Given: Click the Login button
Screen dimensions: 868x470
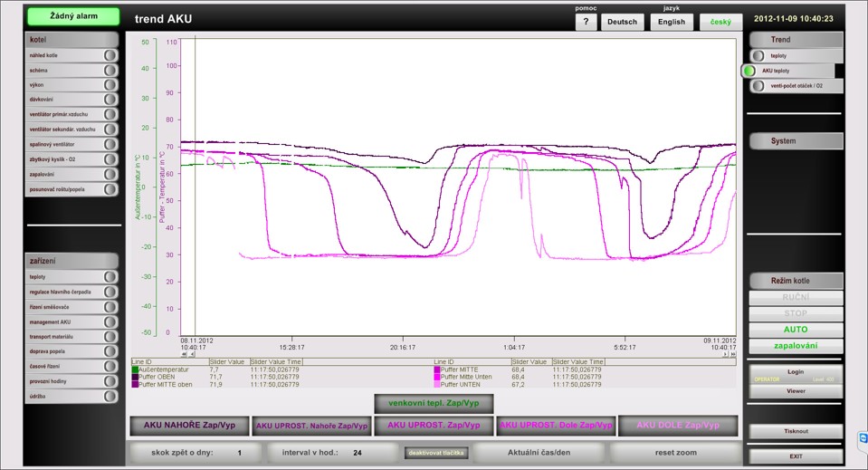Looking at the screenshot, I should [796, 374].
